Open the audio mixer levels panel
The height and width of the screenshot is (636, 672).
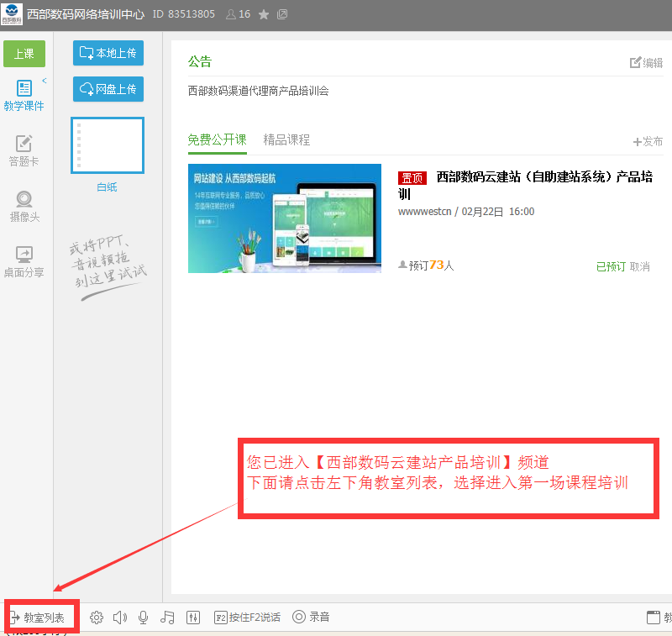click(192, 616)
